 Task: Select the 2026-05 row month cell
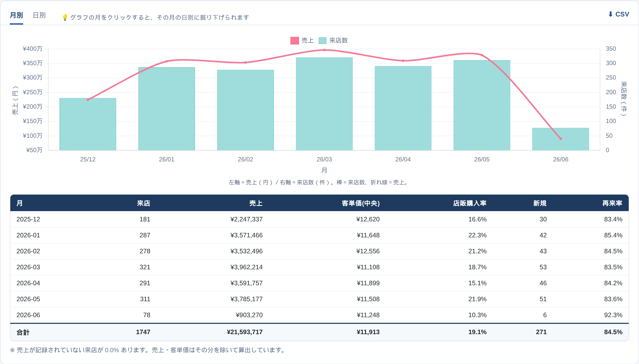28,299
